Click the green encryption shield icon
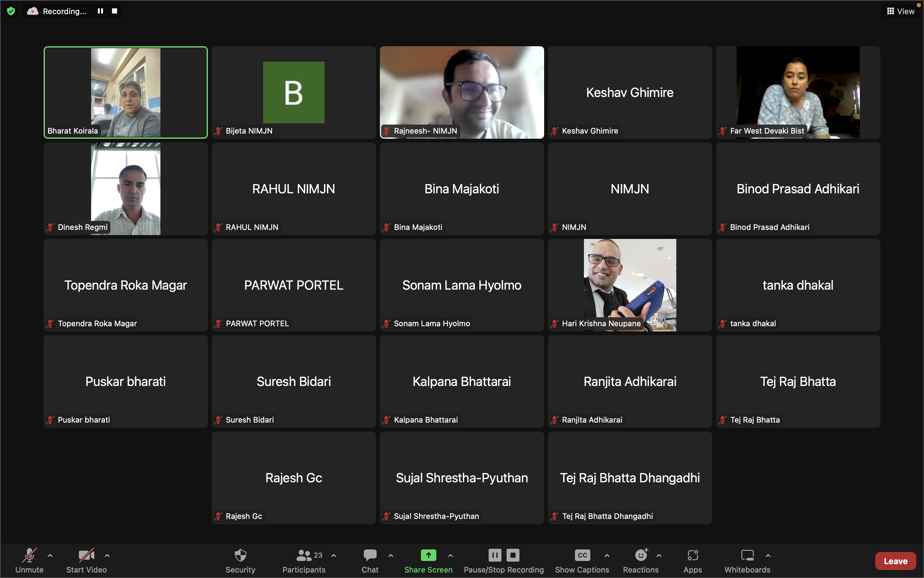This screenshot has width=924, height=578. coord(11,11)
